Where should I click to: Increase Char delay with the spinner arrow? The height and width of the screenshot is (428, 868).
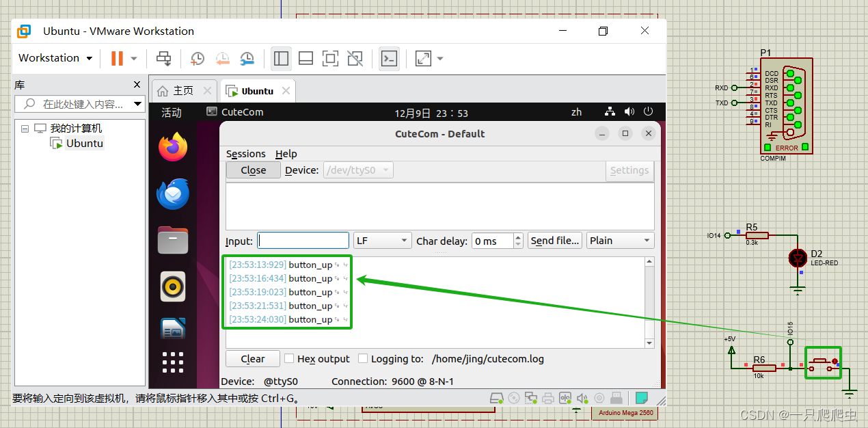click(x=518, y=237)
